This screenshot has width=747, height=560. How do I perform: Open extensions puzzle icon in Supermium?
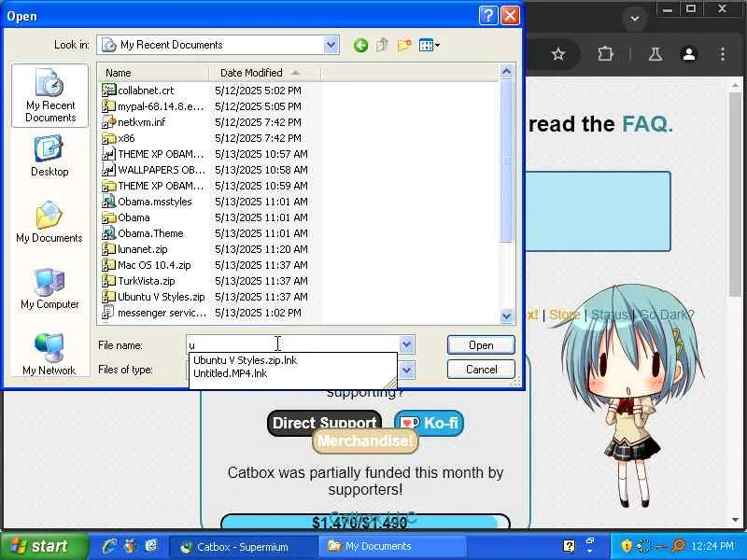pyautogui.click(x=605, y=54)
